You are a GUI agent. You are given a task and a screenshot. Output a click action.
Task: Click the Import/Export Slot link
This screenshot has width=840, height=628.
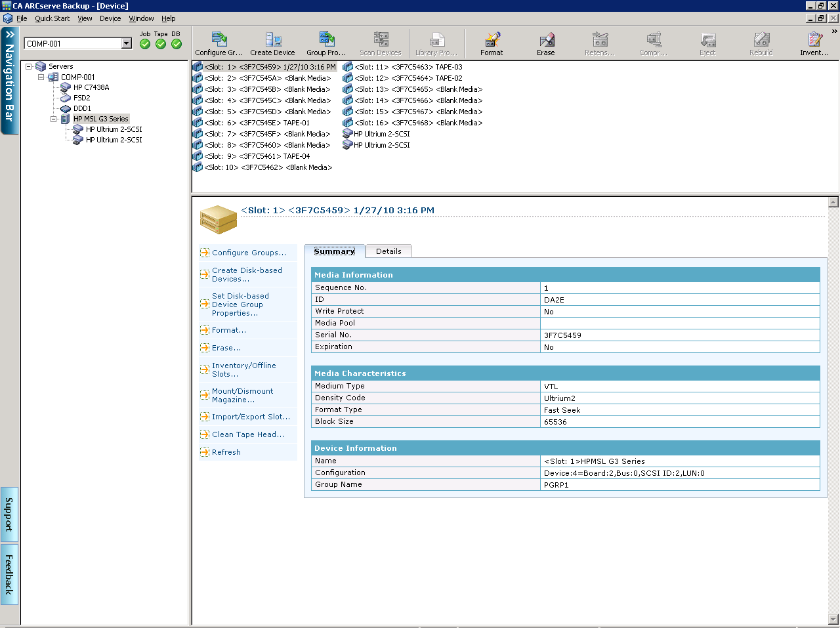coord(251,417)
